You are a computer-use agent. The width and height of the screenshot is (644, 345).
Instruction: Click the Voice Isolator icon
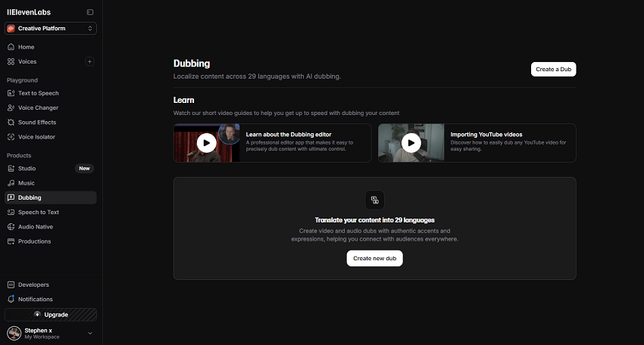[11, 137]
